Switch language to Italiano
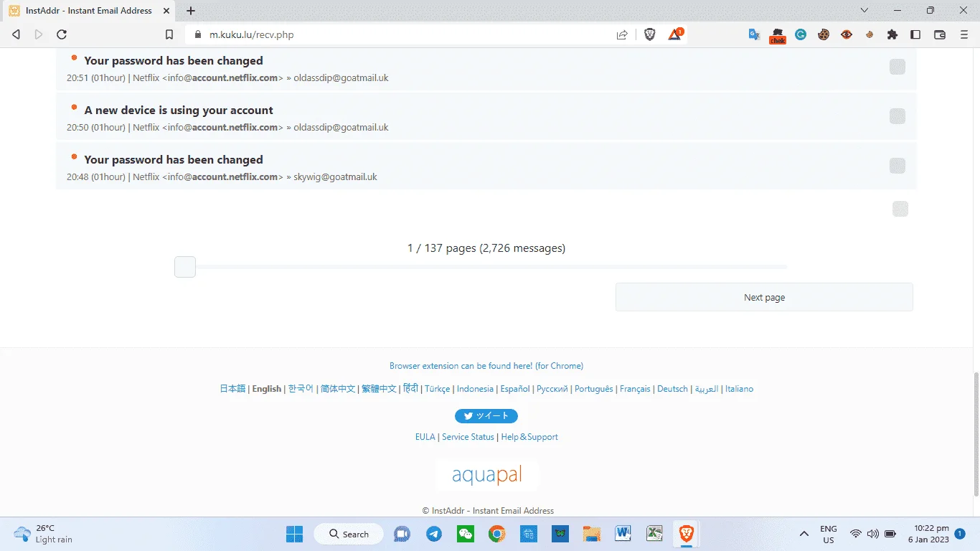Screen dimensions: 980x551 [x=739, y=389]
